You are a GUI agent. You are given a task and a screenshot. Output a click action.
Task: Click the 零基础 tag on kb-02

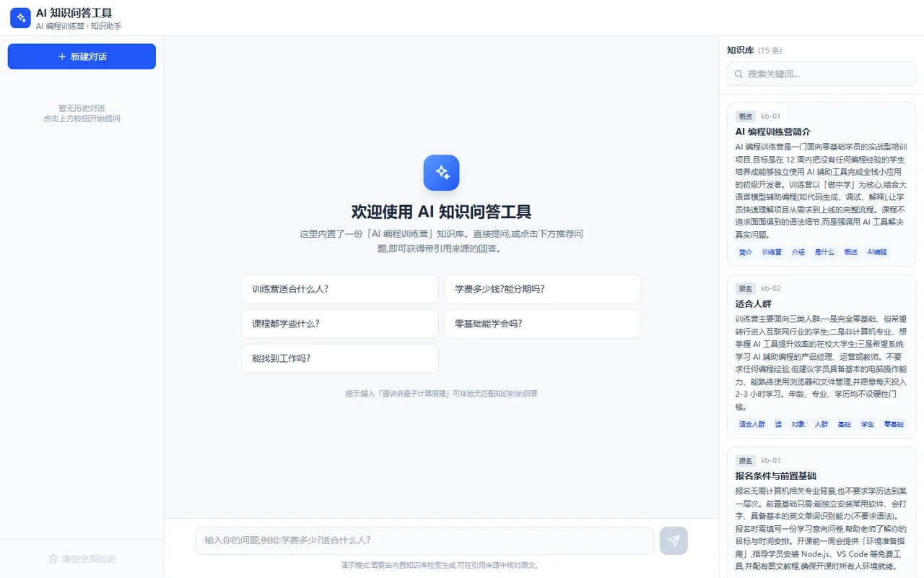[894, 424]
